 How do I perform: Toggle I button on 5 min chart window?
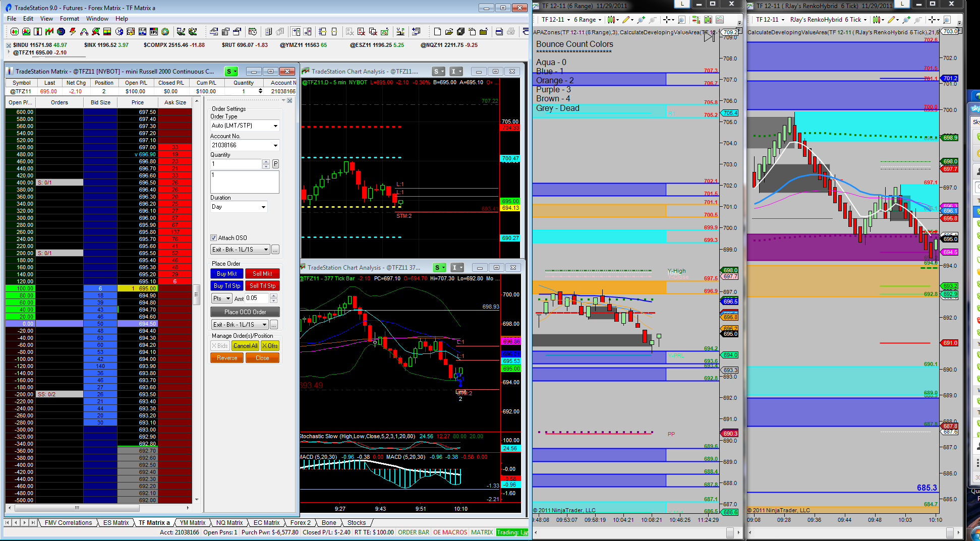pos(456,71)
